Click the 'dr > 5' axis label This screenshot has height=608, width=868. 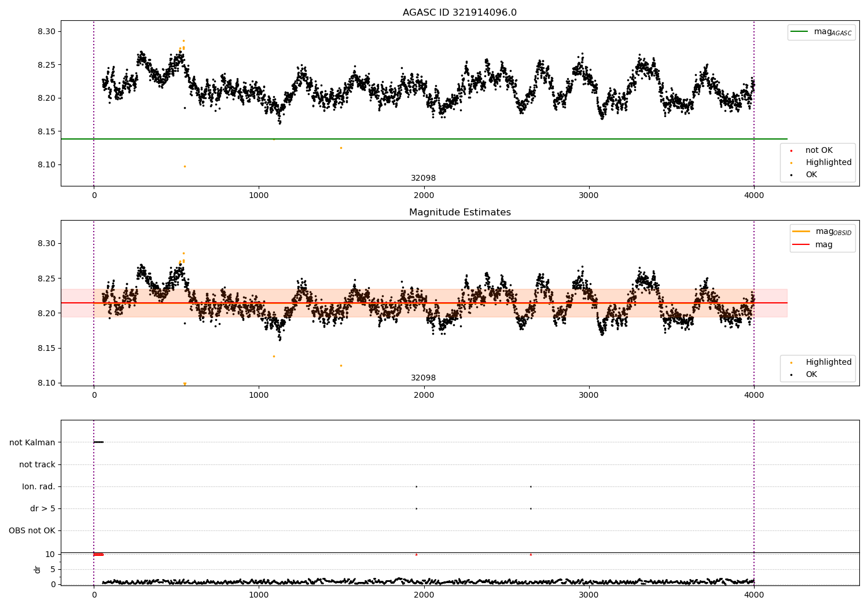pyautogui.click(x=43, y=508)
